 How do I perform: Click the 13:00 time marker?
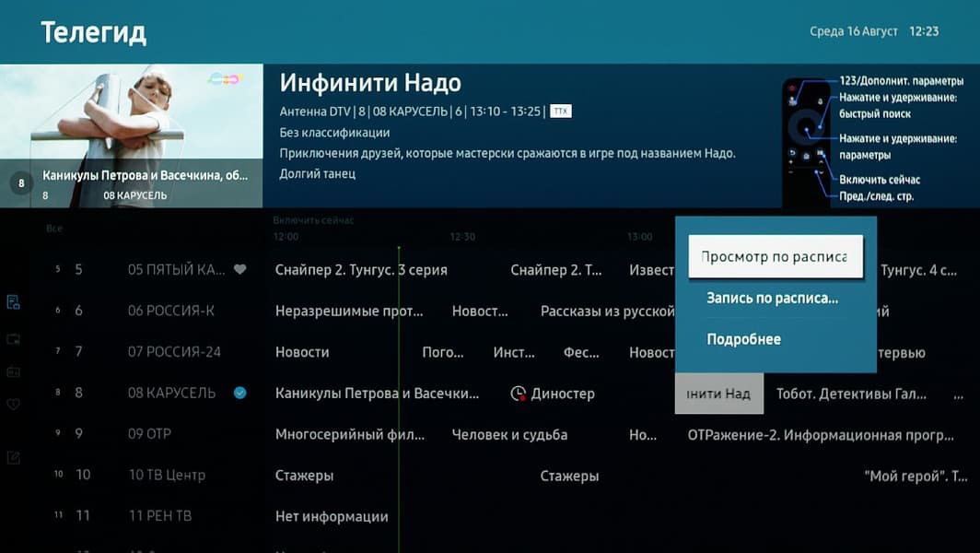640,237
